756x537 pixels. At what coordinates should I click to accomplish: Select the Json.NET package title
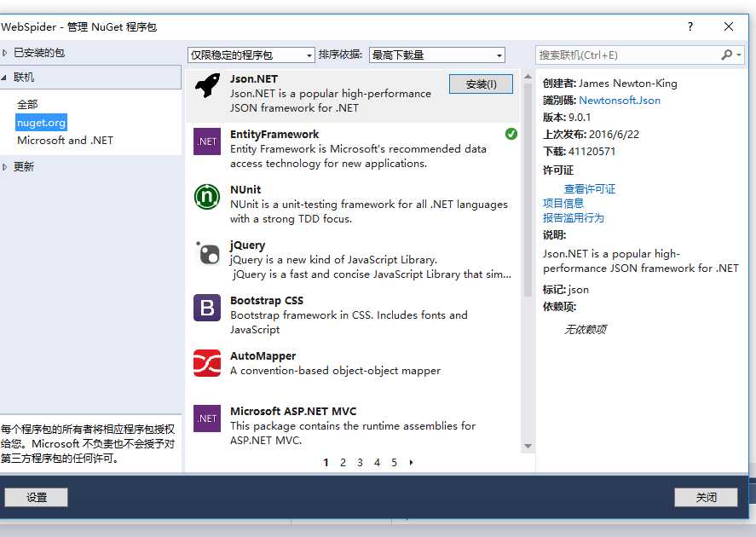254,78
